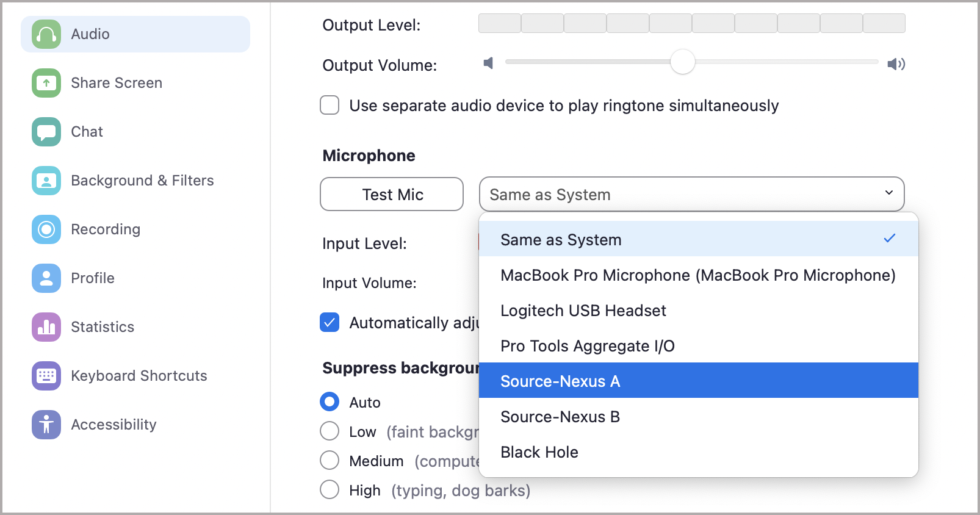Screen dimensions: 980x515
Task: Select the Statistics bar chart icon
Action: coord(46,327)
